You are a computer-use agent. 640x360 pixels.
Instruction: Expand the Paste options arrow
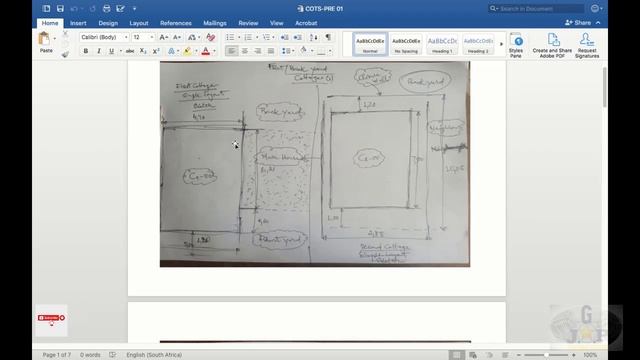point(55,38)
